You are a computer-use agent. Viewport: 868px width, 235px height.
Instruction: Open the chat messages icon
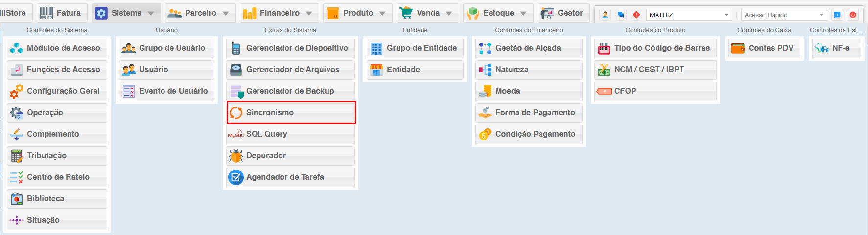[621, 15]
